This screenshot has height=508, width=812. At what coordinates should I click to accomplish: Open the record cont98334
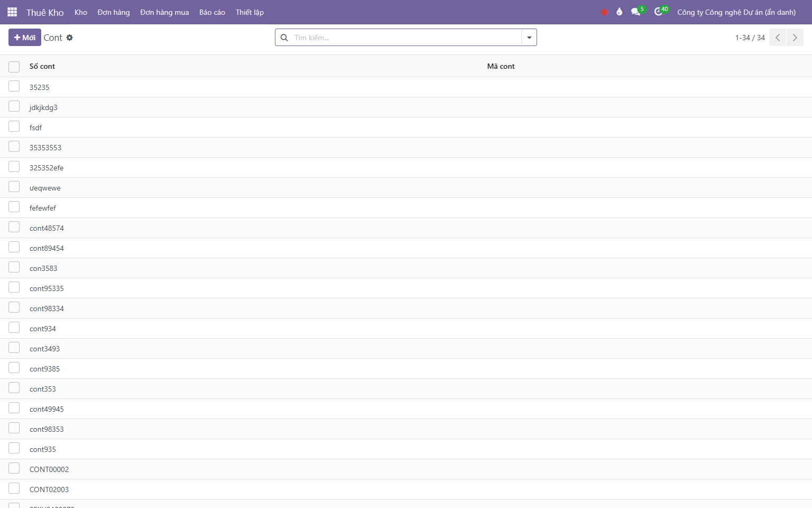tap(47, 309)
